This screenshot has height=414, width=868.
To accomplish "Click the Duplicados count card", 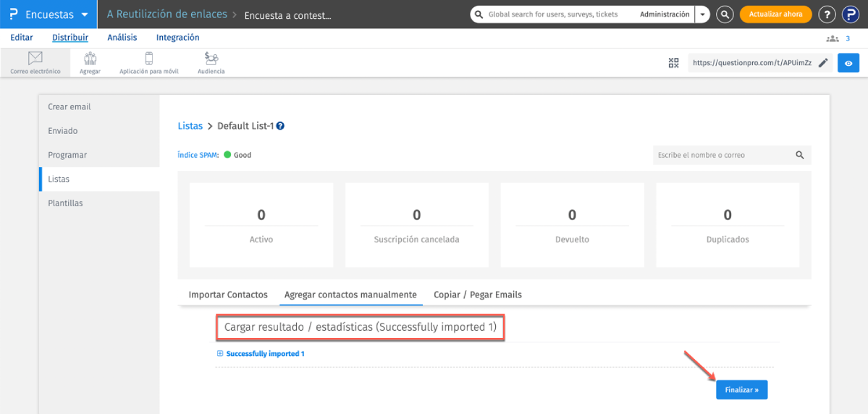I will tap(728, 225).
